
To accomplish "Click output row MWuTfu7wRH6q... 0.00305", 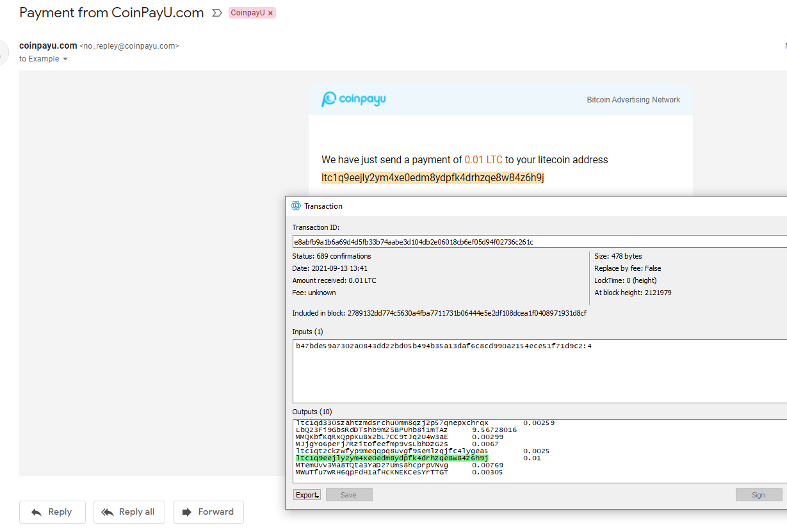I will pos(399,472).
